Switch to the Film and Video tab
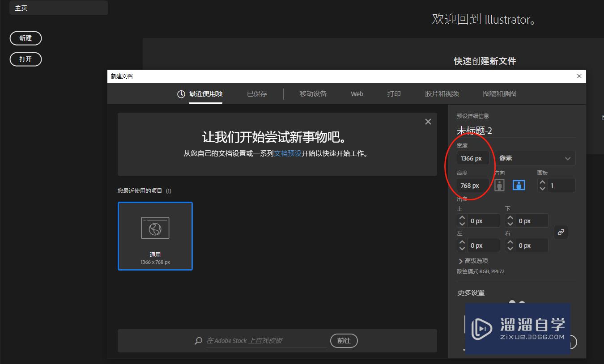Screen dimensions: 604x364 [442, 94]
